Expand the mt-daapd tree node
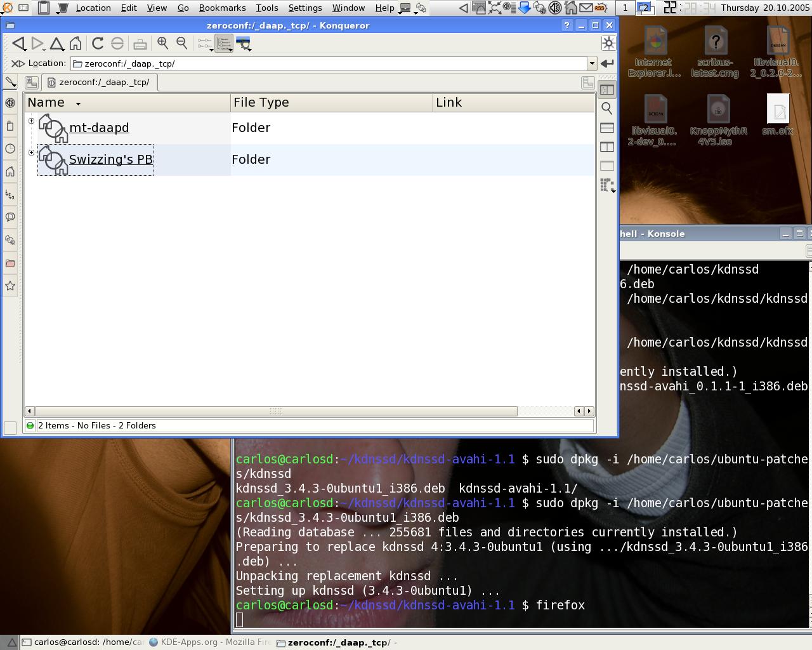 (31, 121)
